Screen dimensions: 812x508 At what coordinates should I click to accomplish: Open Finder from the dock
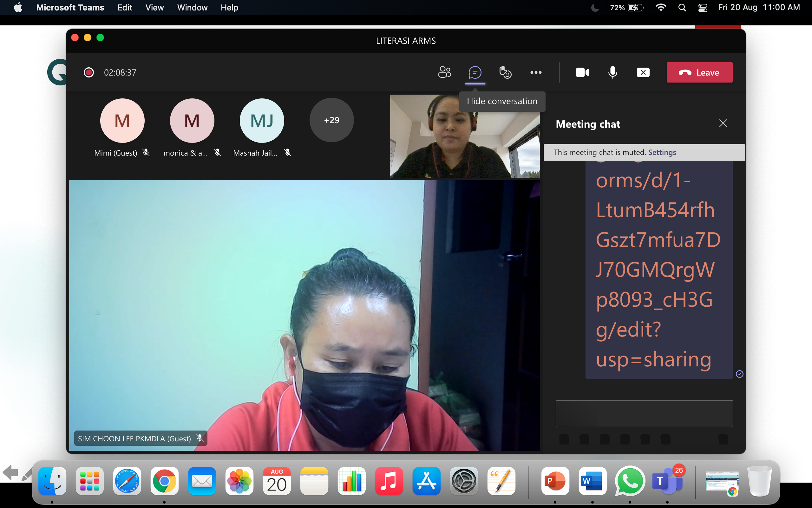[x=52, y=480]
